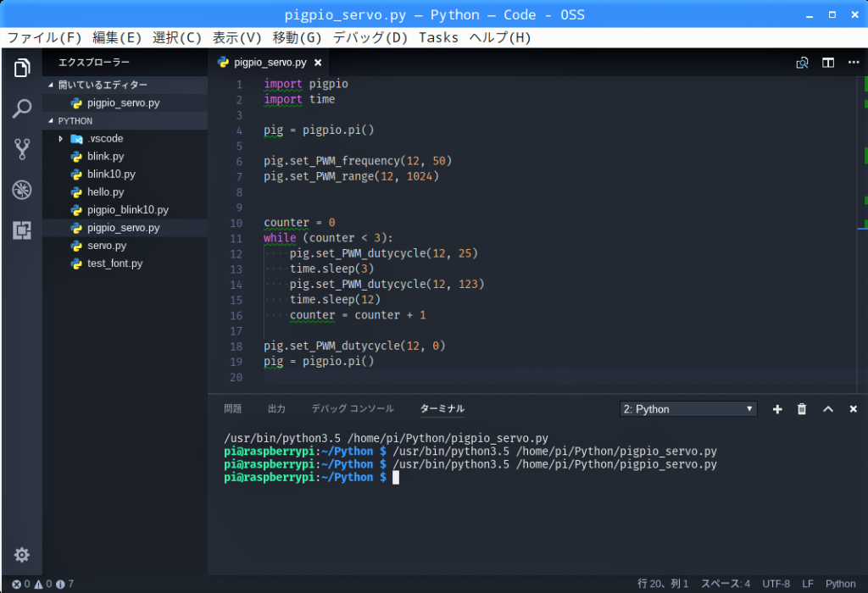Open the Explorer view in activity bar
Viewport: 868px width, 593px height.
22,69
